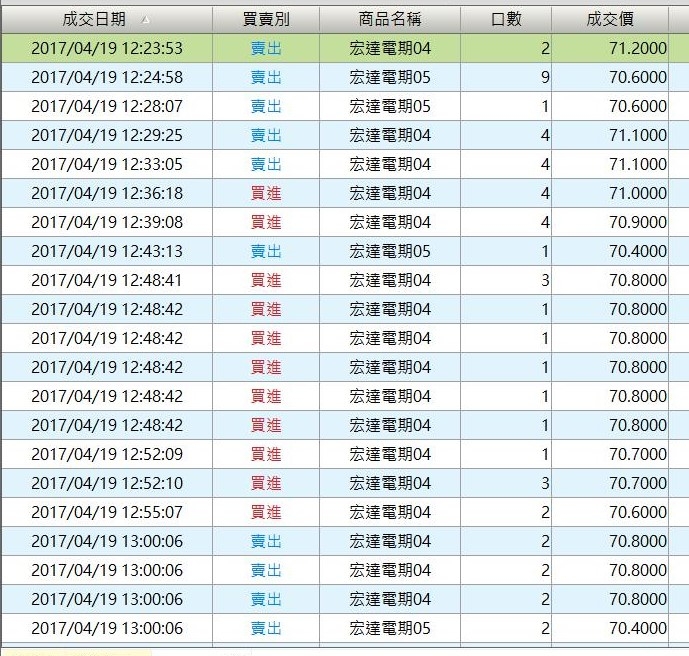Click 賣出 in the 12:43:13 row
689x656 pixels.
[x=266, y=251]
